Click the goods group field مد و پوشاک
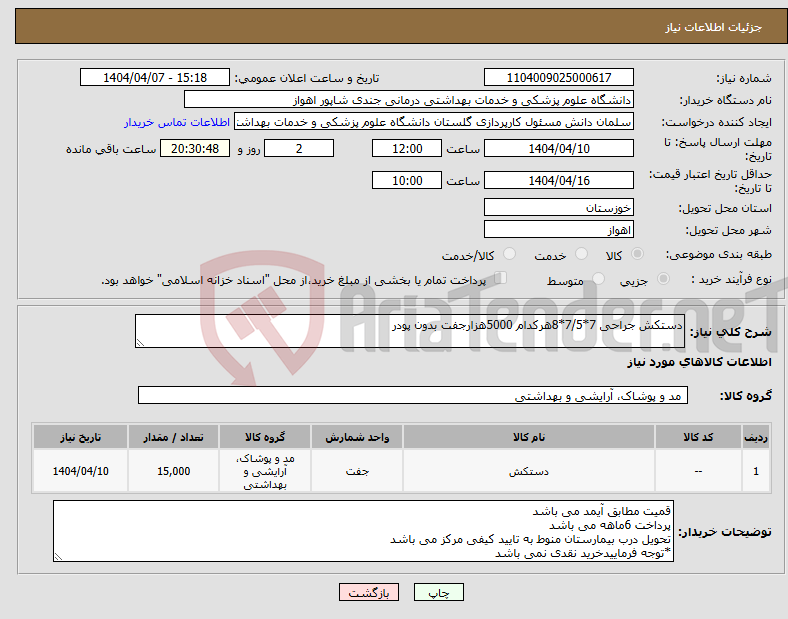This screenshot has height=619, width=788. [413, 395]
